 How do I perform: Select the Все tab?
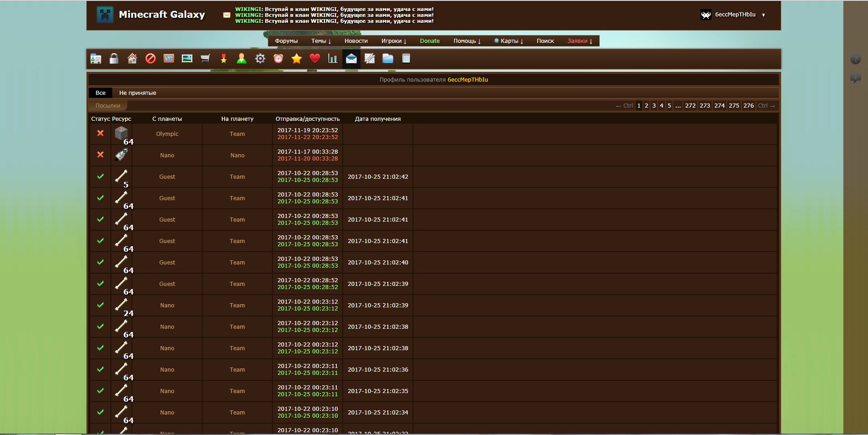(100, 93)
